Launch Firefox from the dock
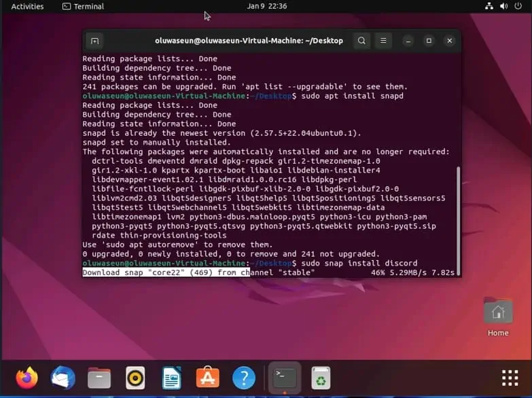This screenshot has width=532, height=398. [27, 378]
